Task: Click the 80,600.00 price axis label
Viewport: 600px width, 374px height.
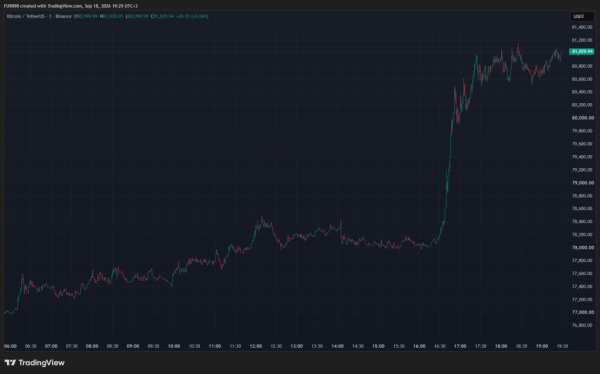Action: 583,79
